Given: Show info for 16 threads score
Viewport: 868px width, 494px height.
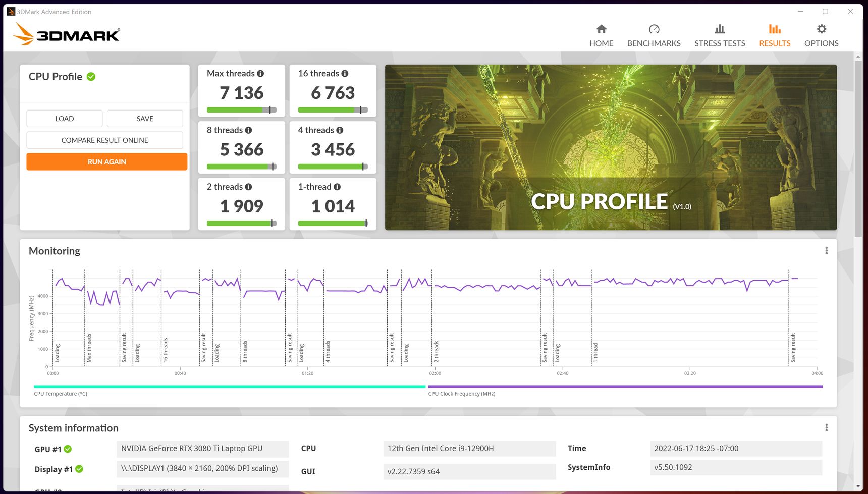Looking at the screenshot, I should point(345,74).
